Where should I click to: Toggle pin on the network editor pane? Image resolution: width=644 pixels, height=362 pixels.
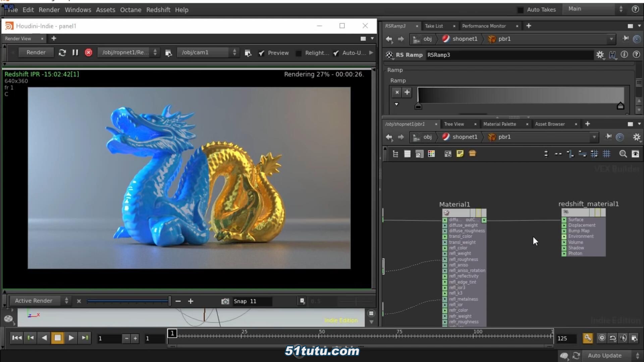click(x=608, y=137)
